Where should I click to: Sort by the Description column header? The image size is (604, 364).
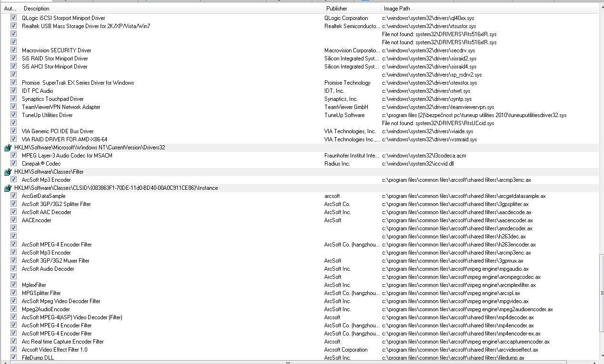tap(171, 9)
